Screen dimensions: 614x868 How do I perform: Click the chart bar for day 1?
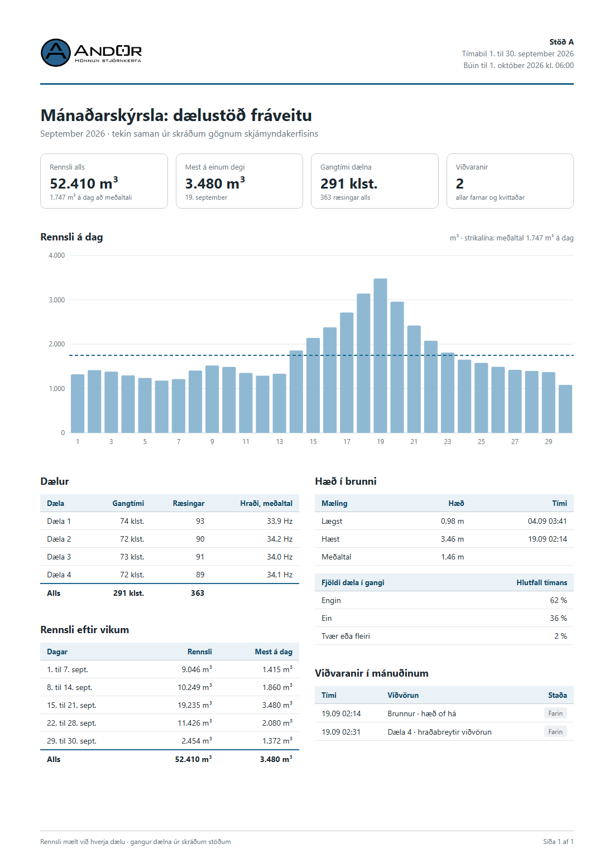coord(78,403)
